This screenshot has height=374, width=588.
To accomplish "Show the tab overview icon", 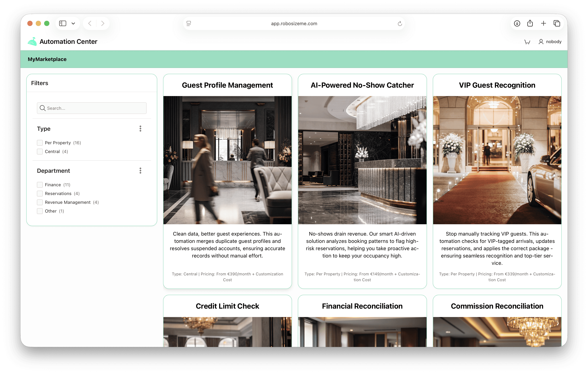I will point(557,23).
